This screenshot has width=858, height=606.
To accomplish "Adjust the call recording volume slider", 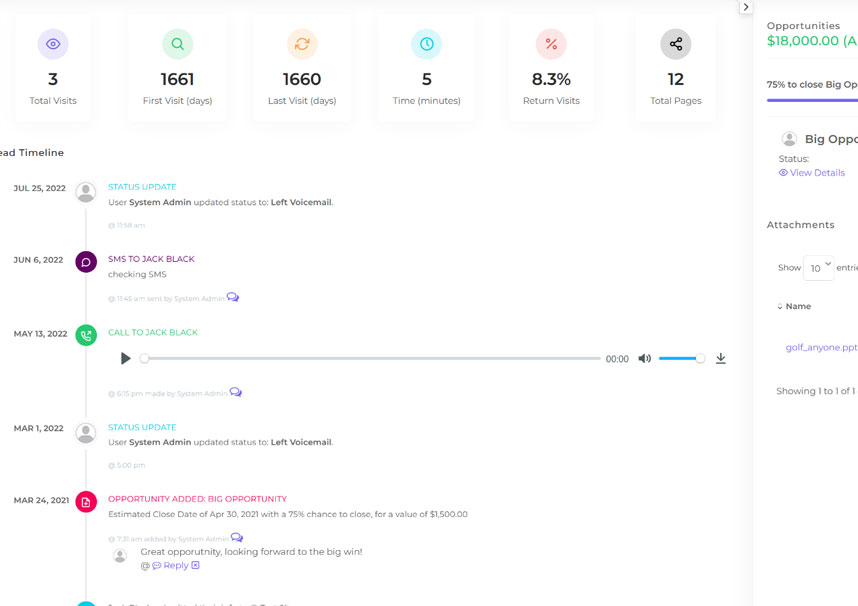I will pos(682,359).
